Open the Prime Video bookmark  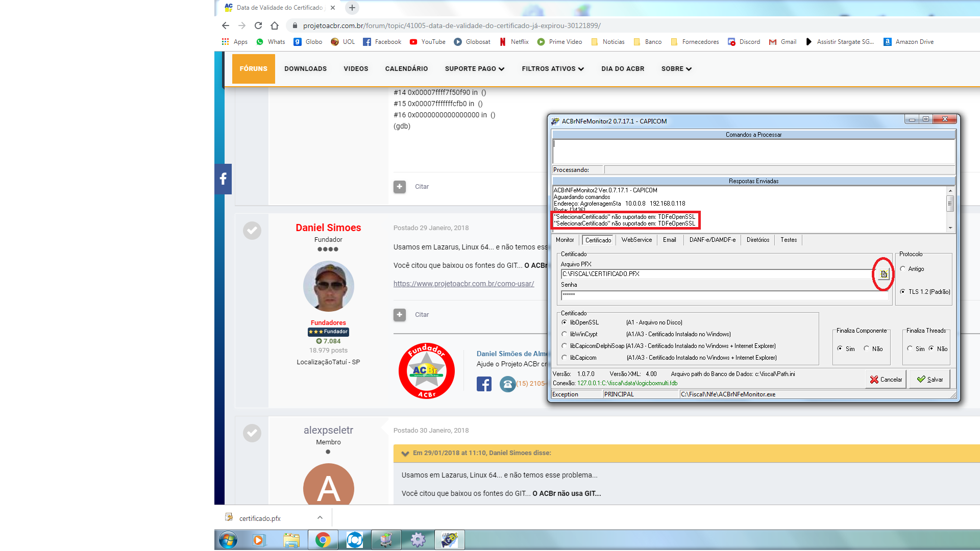560,42
